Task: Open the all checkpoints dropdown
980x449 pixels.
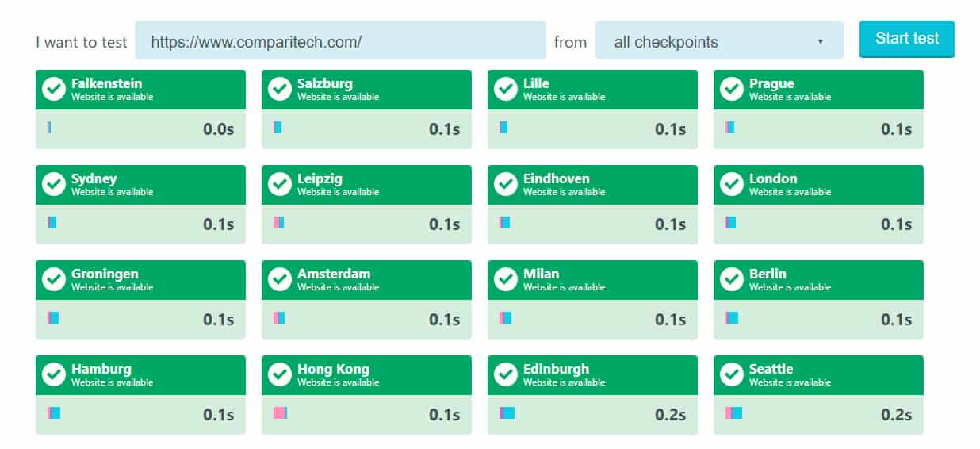Action: 719,40
